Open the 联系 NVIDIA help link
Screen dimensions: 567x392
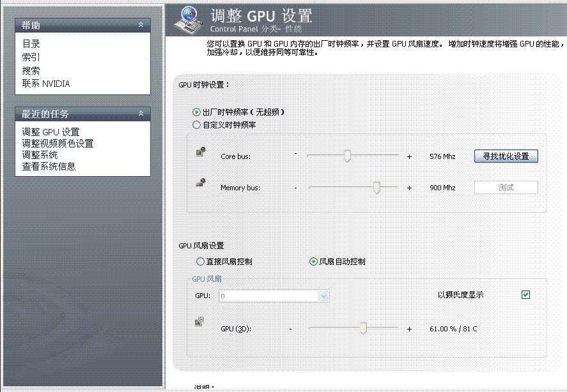pyautogui.click(x=46, y=84)
